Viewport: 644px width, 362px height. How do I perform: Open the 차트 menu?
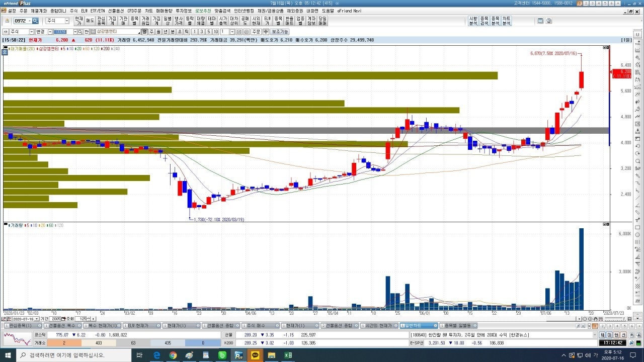(x=148, y=11)
